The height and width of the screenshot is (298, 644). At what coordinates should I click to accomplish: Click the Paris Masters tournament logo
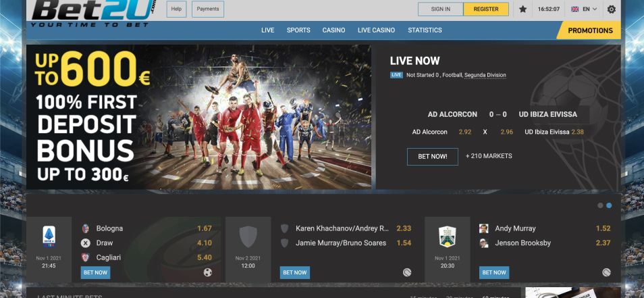pyautogui.click(x=448, y=237)
